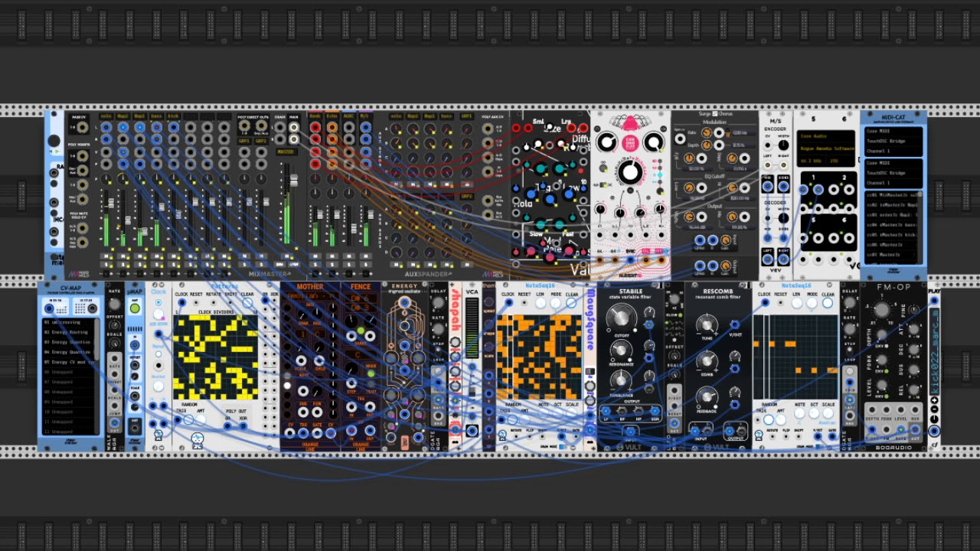Click the kick track name label
Viewport: 980px width, 551px height.
click(x=173, y=116)
